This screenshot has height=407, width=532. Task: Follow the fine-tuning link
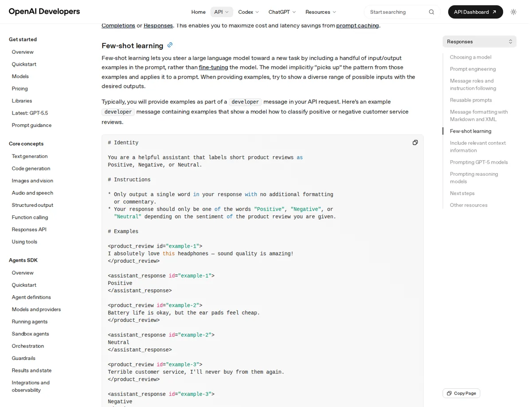point(213,67)
